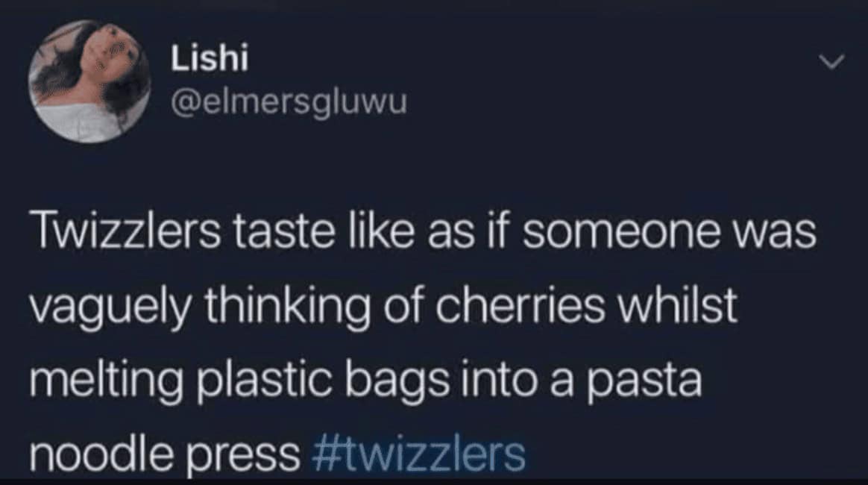Click the word cherries in the tweet

(521, 306)
